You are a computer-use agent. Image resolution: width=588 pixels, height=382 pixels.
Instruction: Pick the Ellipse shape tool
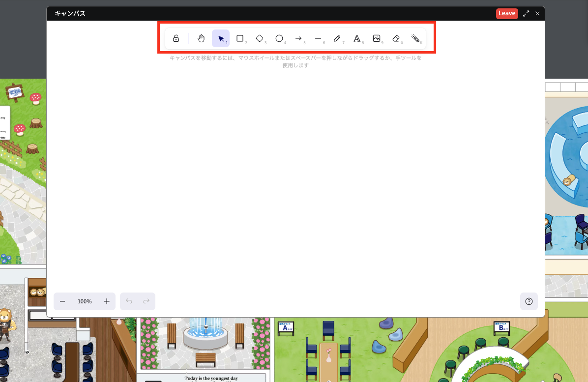coord(279,38)
